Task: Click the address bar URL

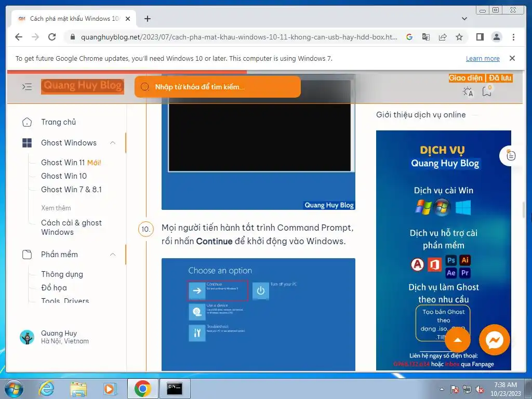Action: click(x=239, y=37)
